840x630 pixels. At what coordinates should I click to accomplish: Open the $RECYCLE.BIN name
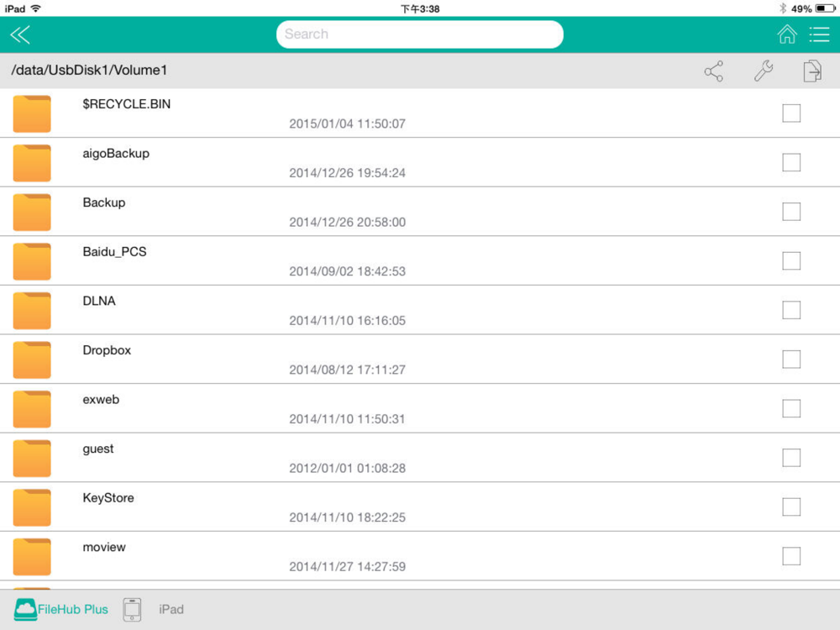pos(127,104)
